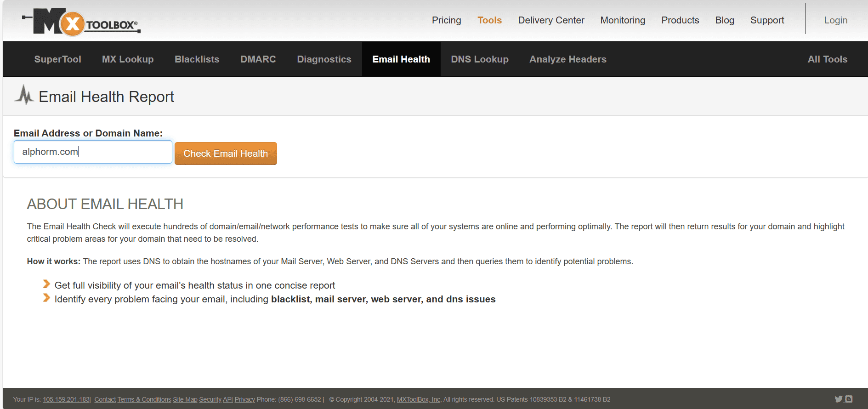The image size is (868, 409).
Task: Click the orange chevron beside 'Get full visibility'
Action: pos(46,284)
